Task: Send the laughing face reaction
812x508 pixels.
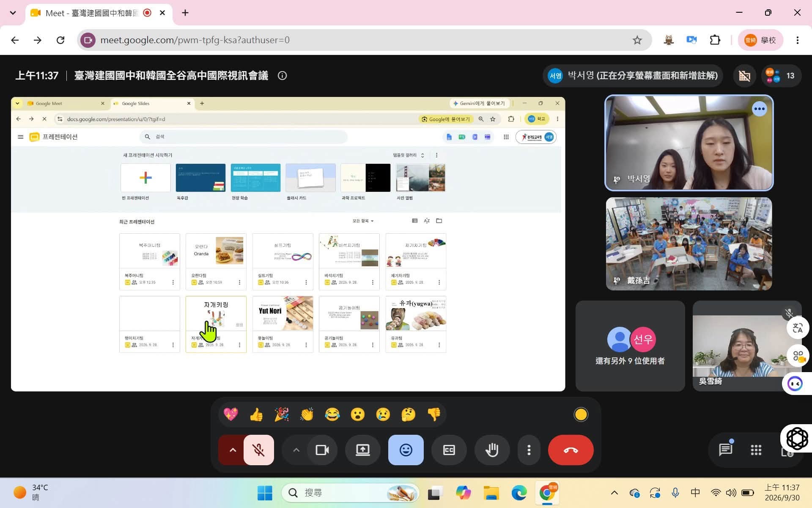Action: pyautogui.click(x=332, y=414)
